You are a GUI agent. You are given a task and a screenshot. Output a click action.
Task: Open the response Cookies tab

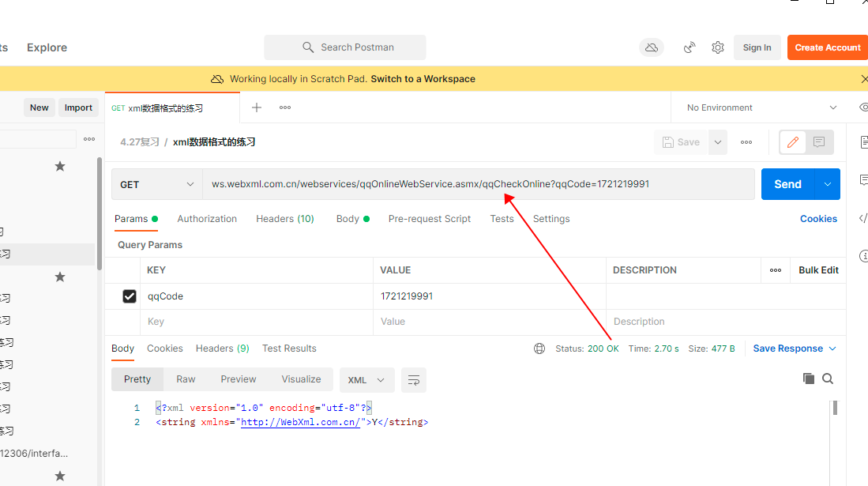pyautogui.click(x=165, y=348)
